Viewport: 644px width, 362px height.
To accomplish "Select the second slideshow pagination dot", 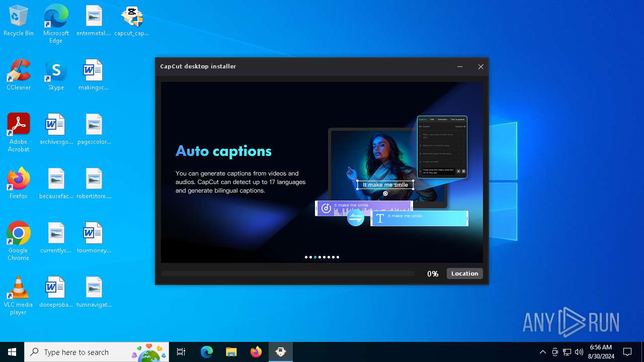I will pyautogui.click(x=310, y=257).
